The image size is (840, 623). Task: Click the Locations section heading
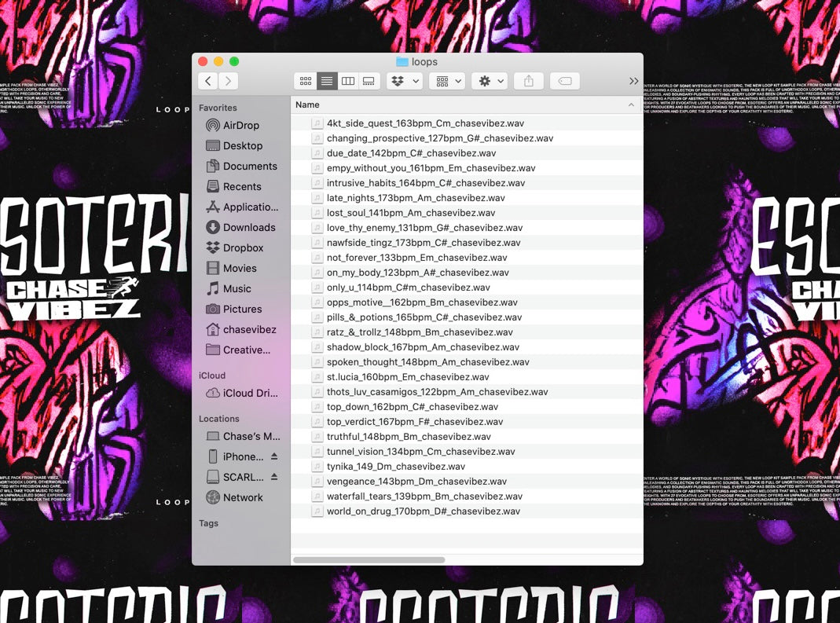(x=219, y=419)
